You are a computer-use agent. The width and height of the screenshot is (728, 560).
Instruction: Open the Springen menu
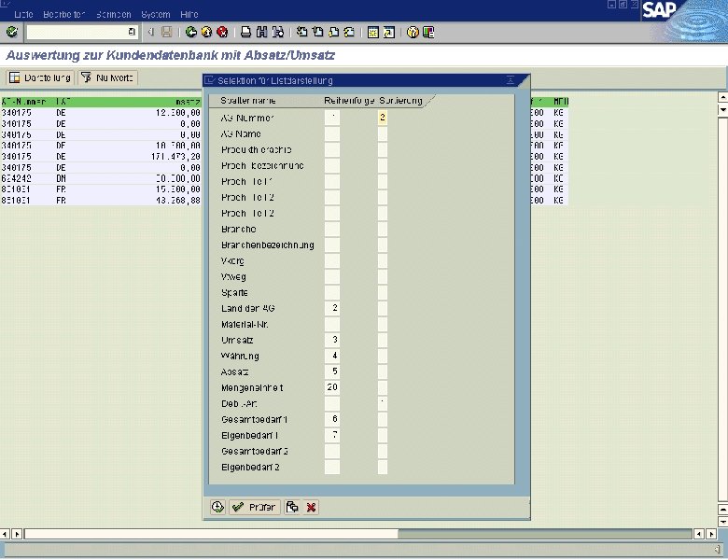(114, 14)
